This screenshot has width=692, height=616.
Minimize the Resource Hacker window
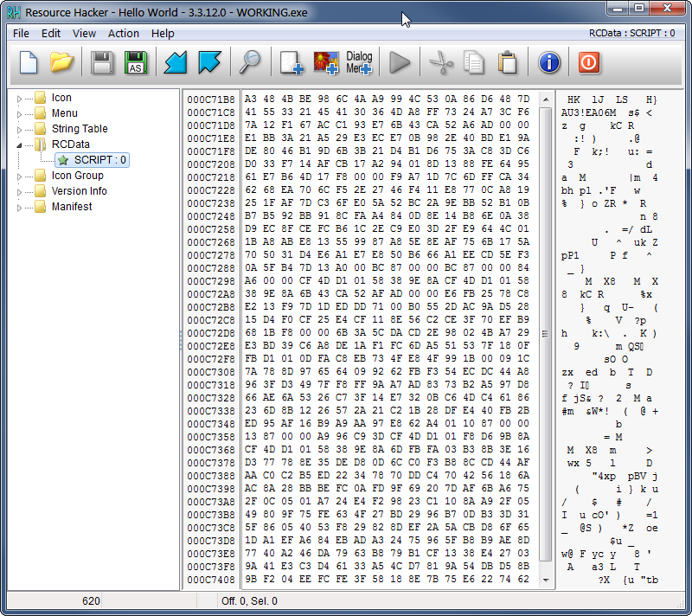coord(618,9)
